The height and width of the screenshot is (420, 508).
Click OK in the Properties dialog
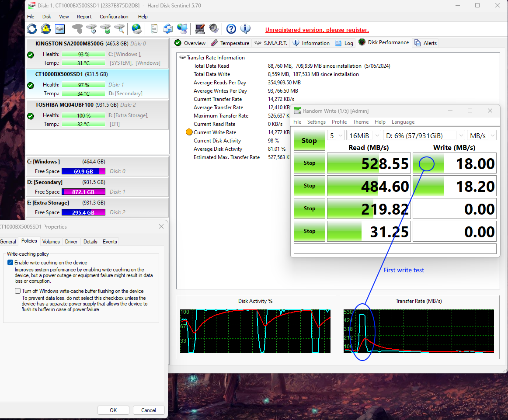pos(113,410)
